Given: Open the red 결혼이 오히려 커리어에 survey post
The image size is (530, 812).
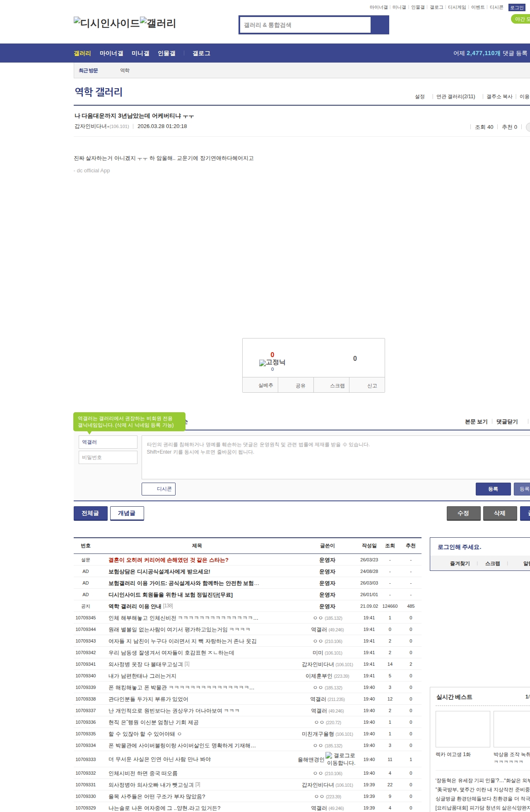Looking at the screenshot, I should [x=169, y=560].
